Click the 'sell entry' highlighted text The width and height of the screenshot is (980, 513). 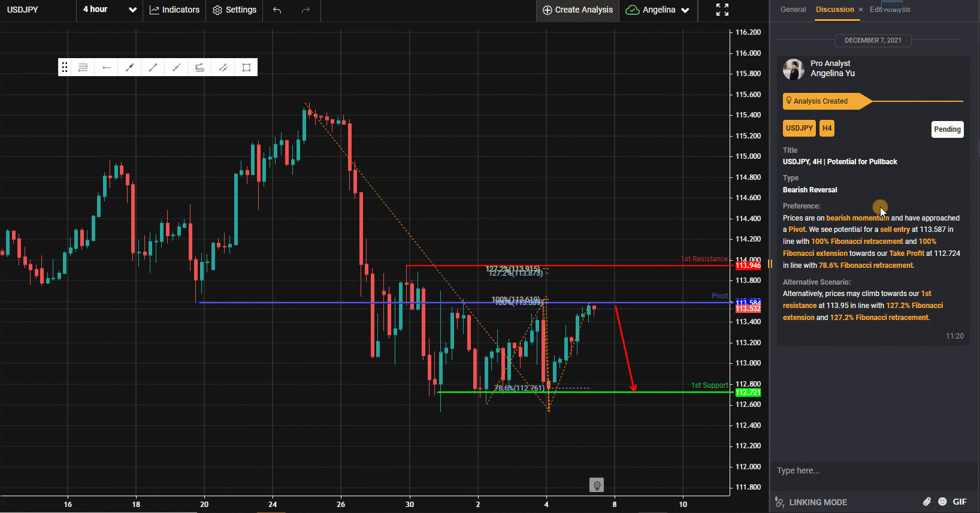894,230
